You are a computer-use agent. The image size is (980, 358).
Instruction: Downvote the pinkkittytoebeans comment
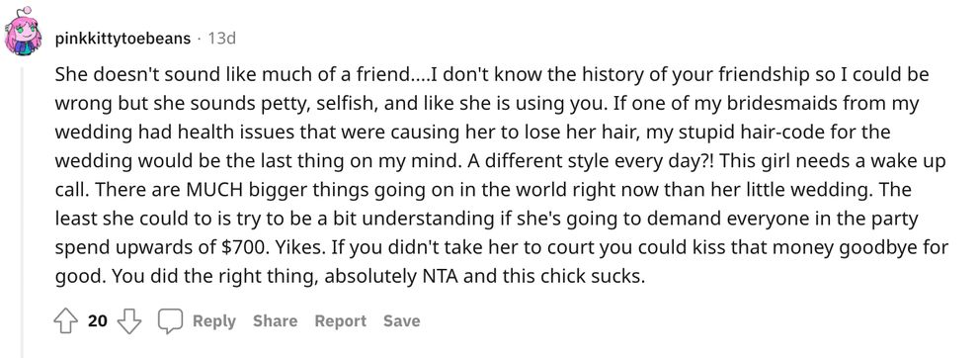[129, 321]
